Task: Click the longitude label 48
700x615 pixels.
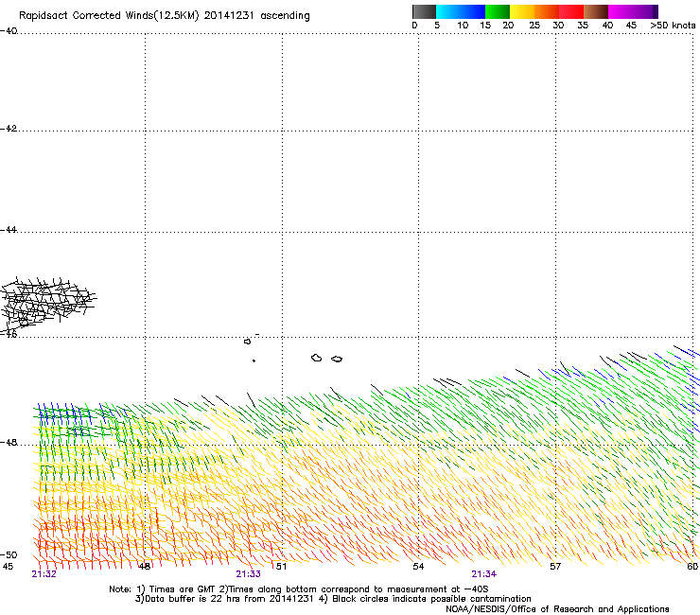Action: coord(145,567)
